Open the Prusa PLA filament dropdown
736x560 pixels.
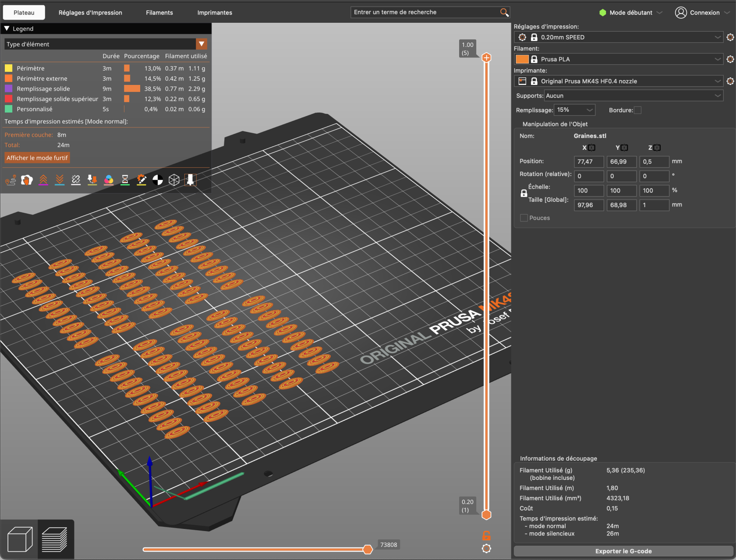[x=619, y=59]
